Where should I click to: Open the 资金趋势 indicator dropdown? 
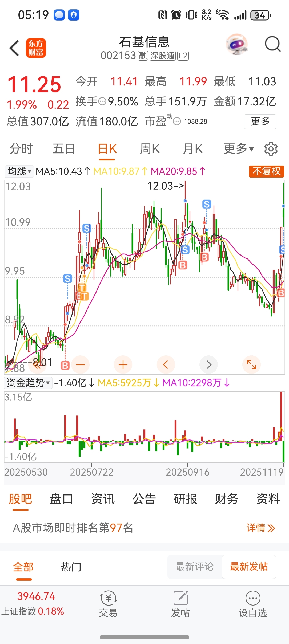pyautogui.click(x=28, y=383)
